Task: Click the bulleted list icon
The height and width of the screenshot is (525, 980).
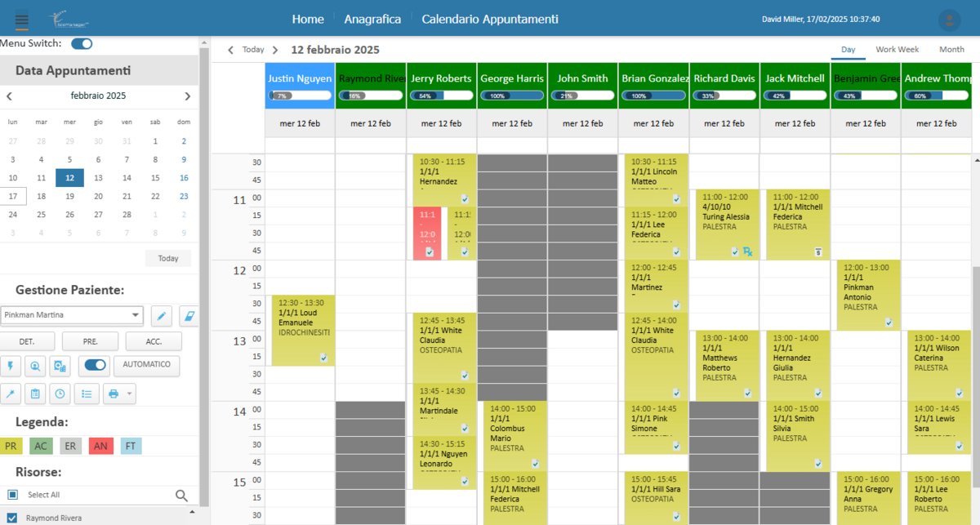Action: pos(87,394)
